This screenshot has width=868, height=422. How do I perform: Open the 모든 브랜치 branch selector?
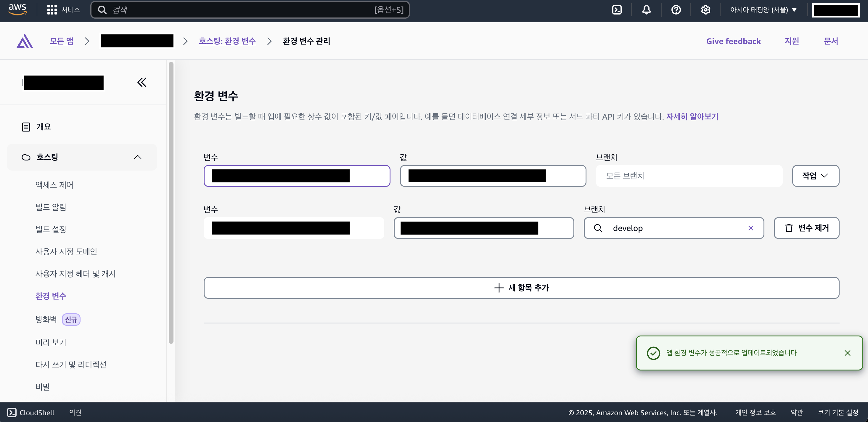click(688, 176)
